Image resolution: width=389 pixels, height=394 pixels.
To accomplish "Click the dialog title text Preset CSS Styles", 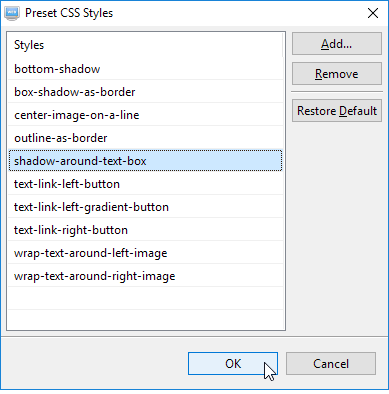I will coord(69,13).
